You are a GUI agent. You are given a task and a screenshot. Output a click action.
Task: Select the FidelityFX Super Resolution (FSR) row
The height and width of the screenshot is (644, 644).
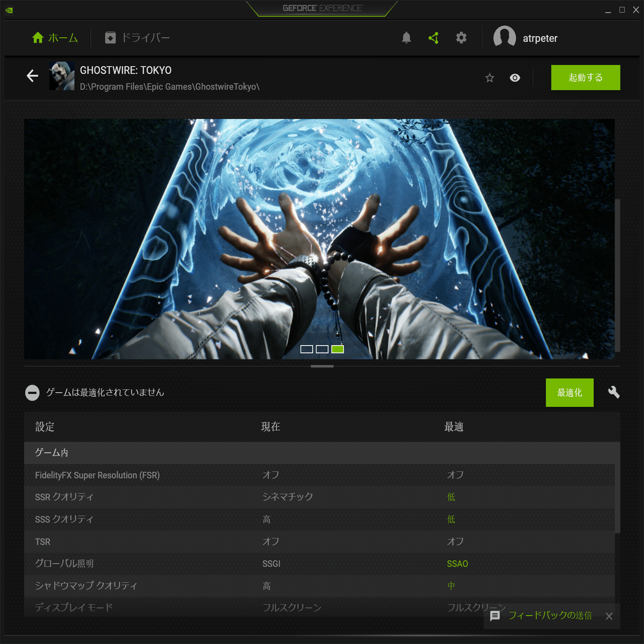tap(319, 475)
